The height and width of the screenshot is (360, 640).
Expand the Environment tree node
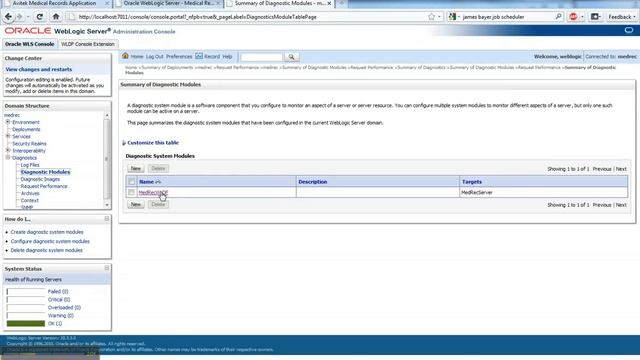pos(8,122)
